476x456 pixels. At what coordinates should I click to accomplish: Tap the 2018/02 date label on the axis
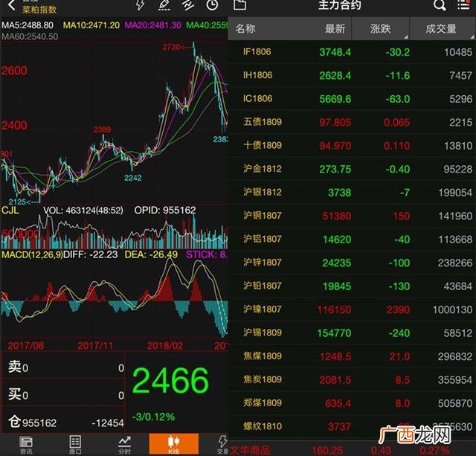[165, 345]
